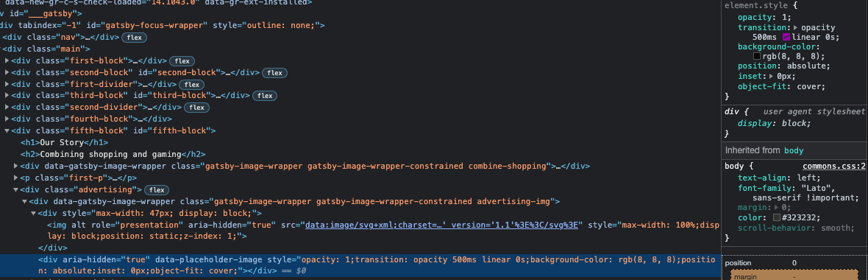This screenshot has width=868, height=280.
Task: Open commons.css:2 source link
Action: point(833,167)
